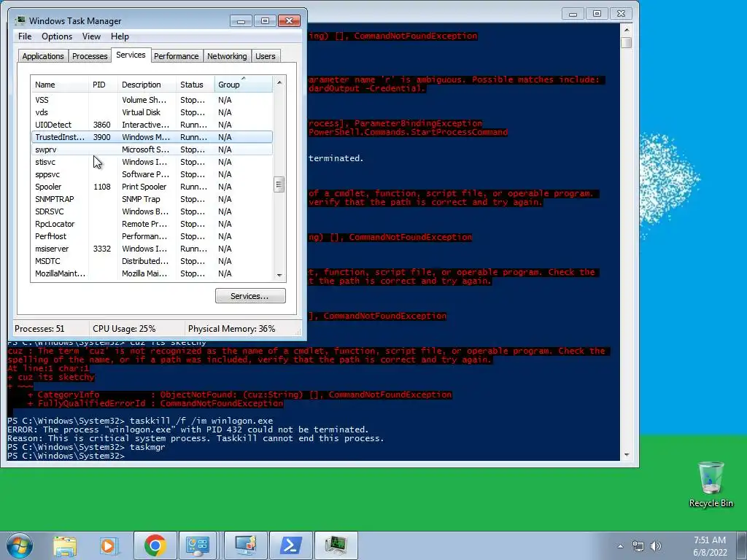Open the Recycle Bin desktop icon
This screenshot has height=560, width=747.
point(711,484)
